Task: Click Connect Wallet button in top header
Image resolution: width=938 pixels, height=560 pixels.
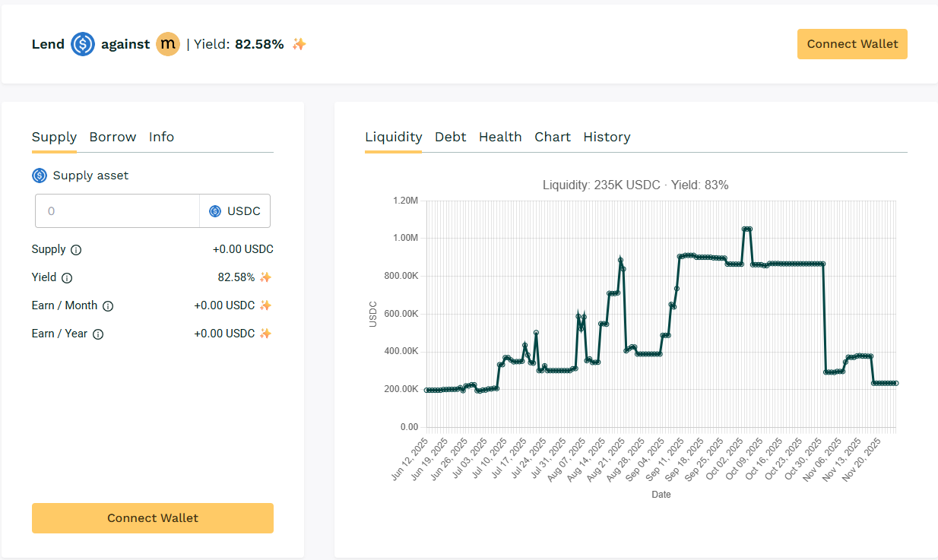Action: (852, 44)
